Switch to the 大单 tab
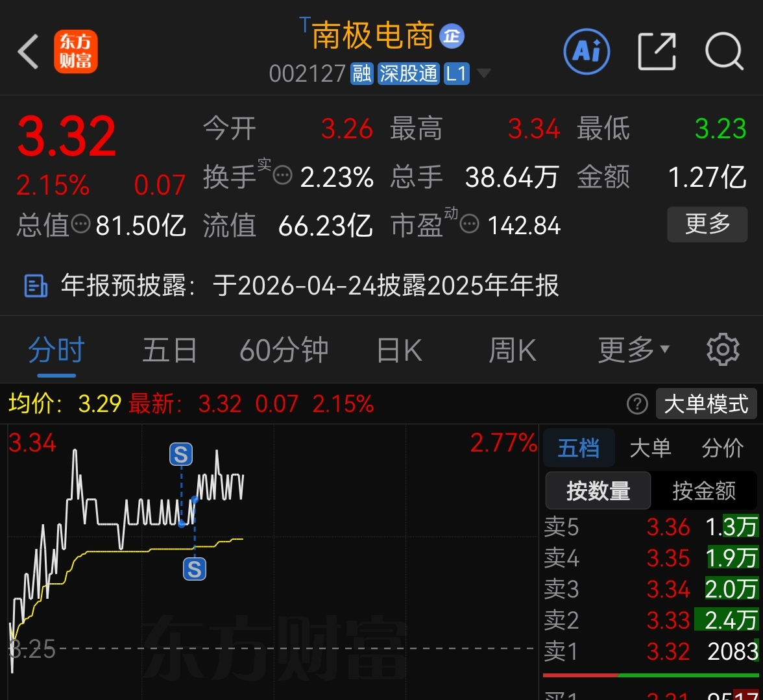The image size is (763, 700). [651, 448]
